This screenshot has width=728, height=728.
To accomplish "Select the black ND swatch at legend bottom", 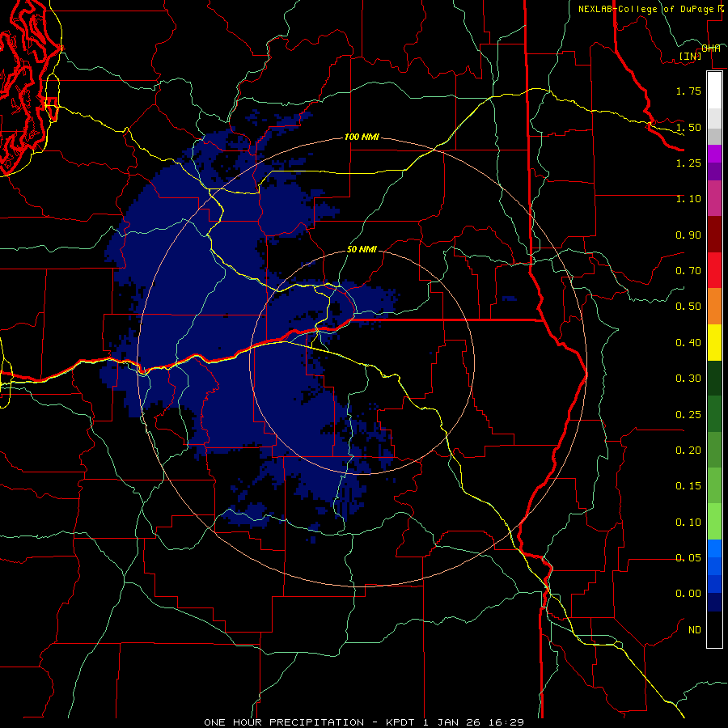I will [714, 629].
